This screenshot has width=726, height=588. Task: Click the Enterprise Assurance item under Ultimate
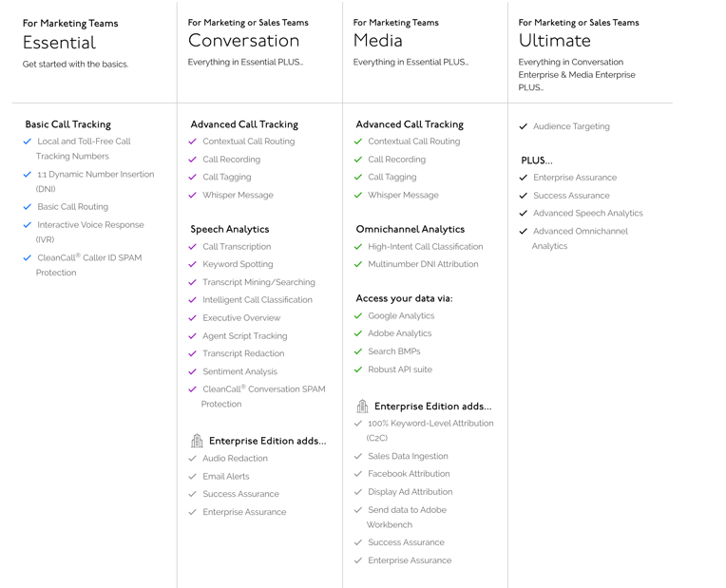point(575,178)
